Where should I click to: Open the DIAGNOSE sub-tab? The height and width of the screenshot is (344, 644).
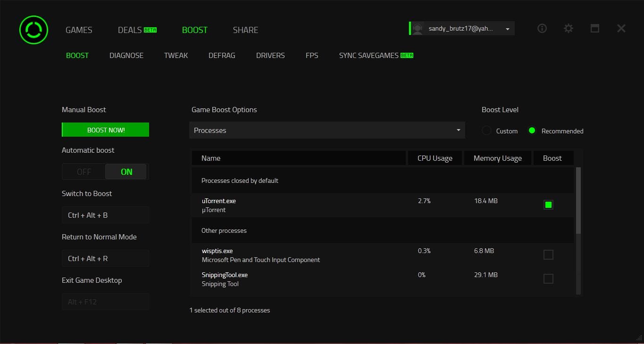click(x=126, y=55)
